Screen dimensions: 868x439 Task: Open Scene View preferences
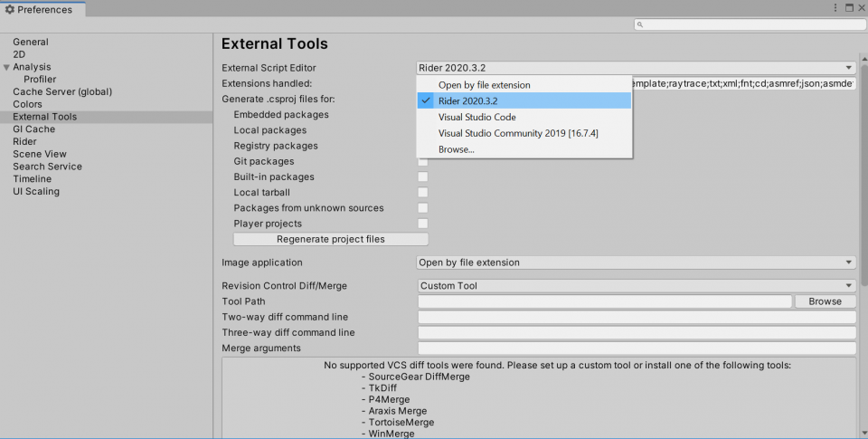(39, 154)
